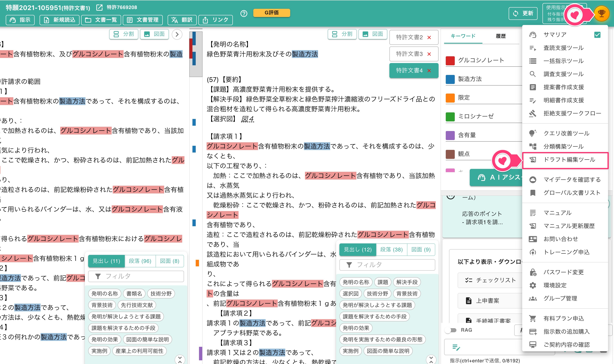Screen dimensions: 614x364
Task: Toggle the サマリア checkbox in the menu
Action: (597, 35)
